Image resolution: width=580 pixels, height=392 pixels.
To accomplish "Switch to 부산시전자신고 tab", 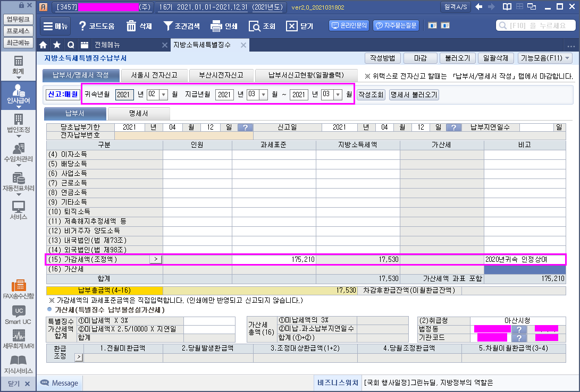I will pos(221,75).
